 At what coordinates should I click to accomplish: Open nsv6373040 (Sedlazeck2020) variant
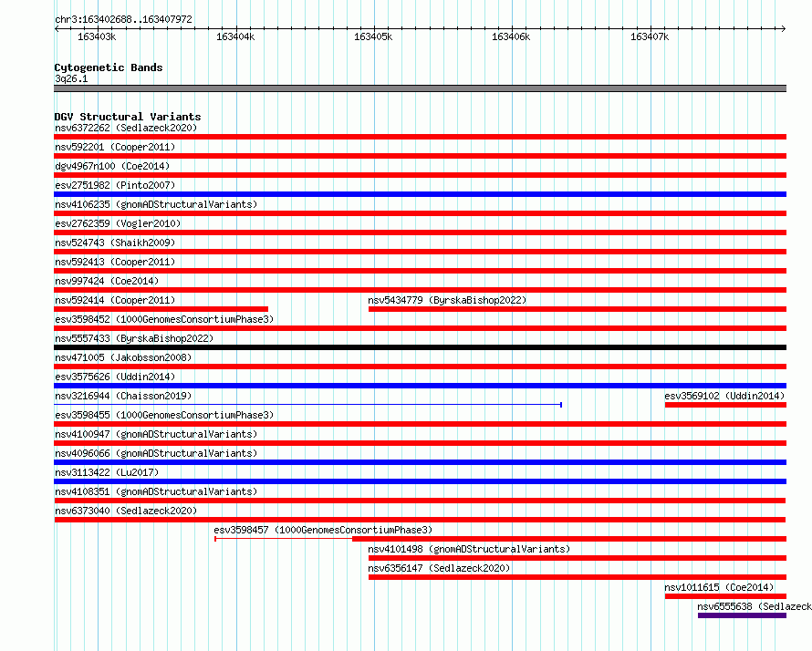tap(126, 511)
